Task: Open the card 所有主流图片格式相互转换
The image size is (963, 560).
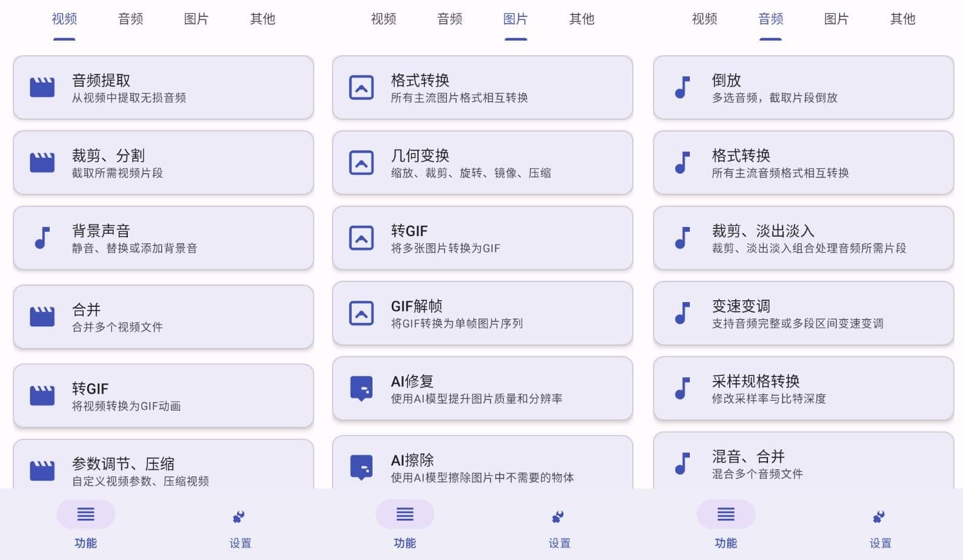Action: coord(482,88)
